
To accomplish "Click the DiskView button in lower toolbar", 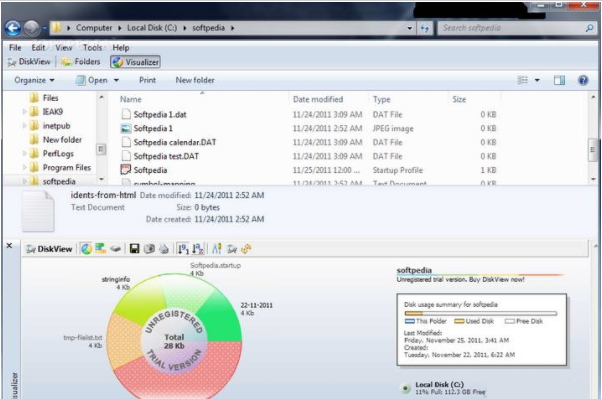I will coord(49,249).
